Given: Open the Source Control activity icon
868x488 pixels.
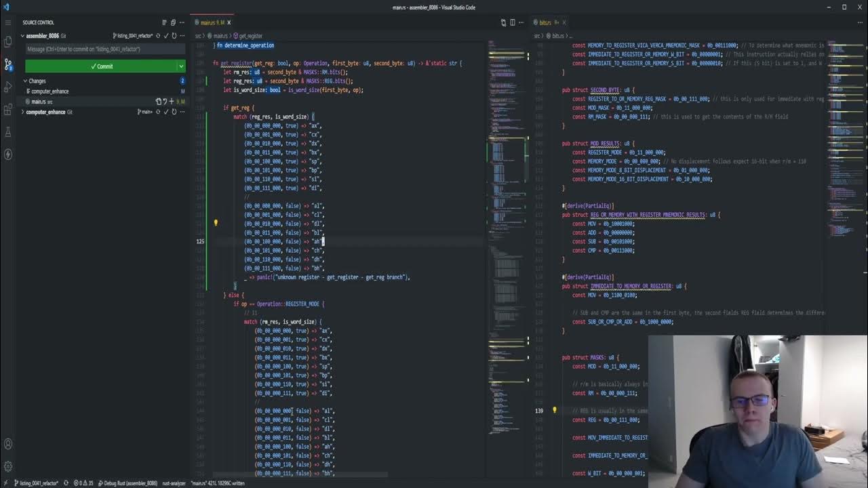Looking at the screenshot, I should (x=8, y=64).
